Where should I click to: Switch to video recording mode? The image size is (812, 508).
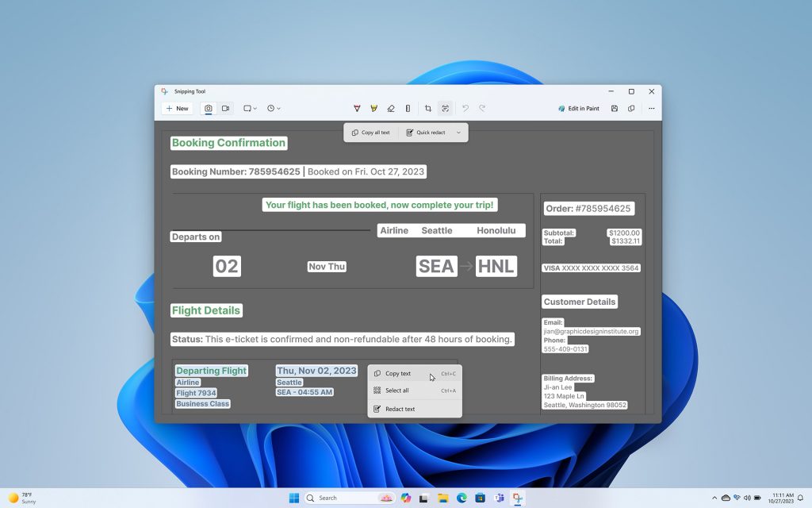[x=224, y=108]
